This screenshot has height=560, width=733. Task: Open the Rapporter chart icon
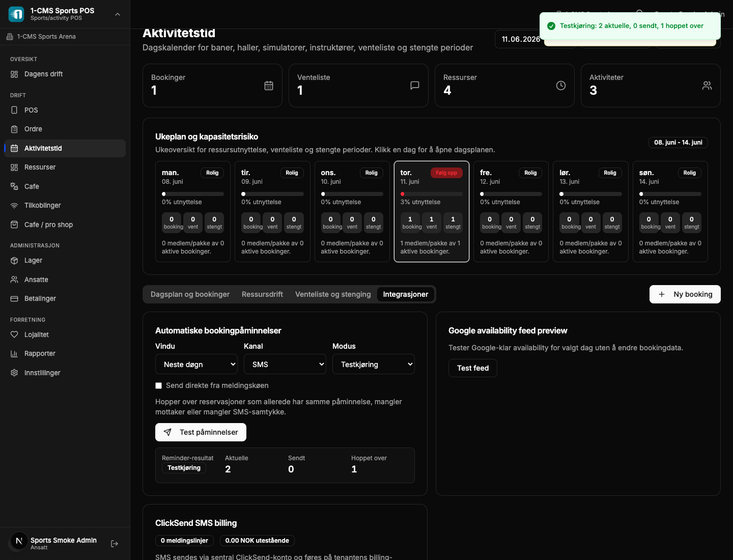coord(14,354)
